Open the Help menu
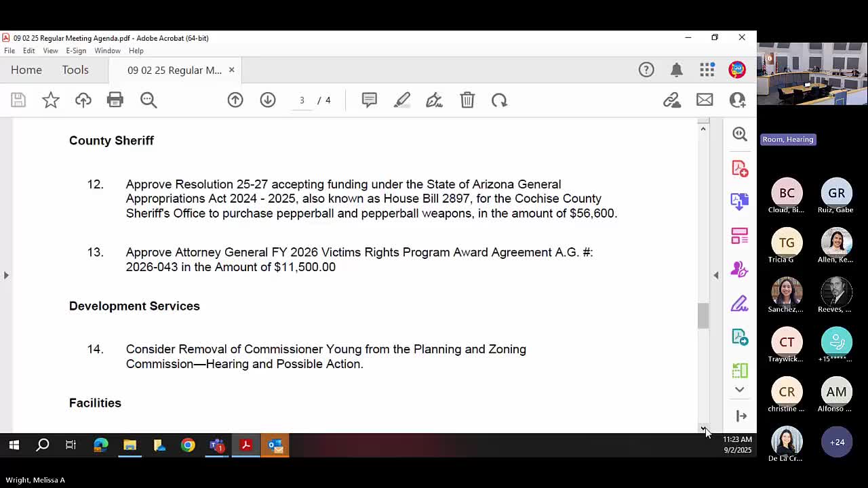 [136, 51]
